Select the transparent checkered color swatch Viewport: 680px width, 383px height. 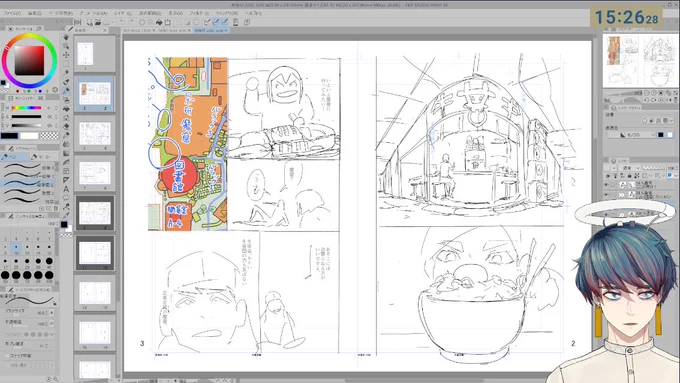click(49, 136)
